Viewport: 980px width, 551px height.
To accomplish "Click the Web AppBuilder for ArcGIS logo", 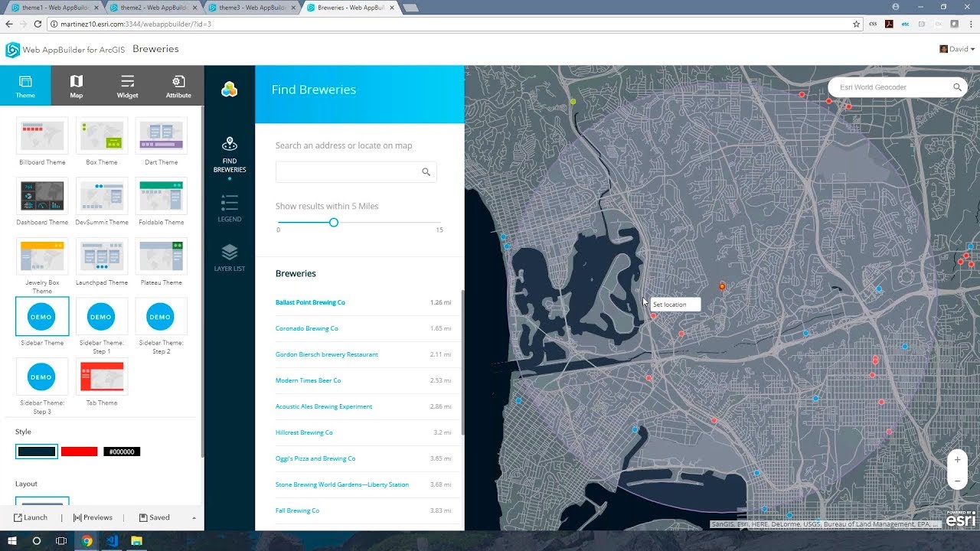I will (13, 50).
